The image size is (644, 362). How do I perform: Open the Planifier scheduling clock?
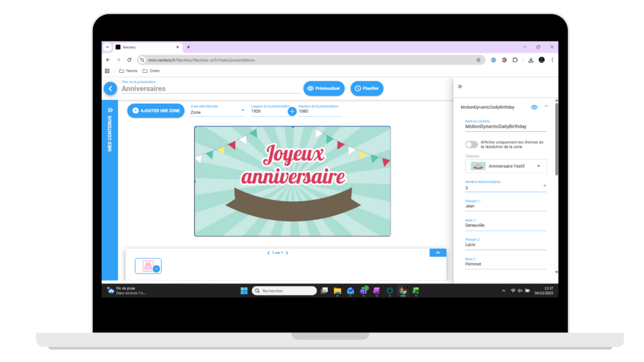[367, 88]
